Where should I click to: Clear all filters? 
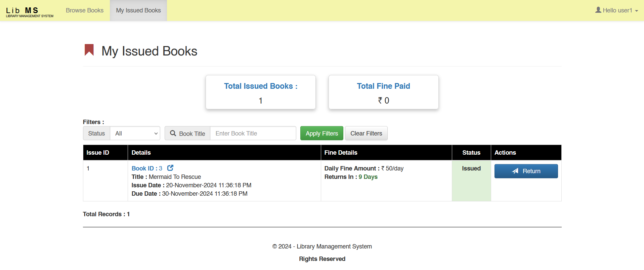click(x=366, y=133)
